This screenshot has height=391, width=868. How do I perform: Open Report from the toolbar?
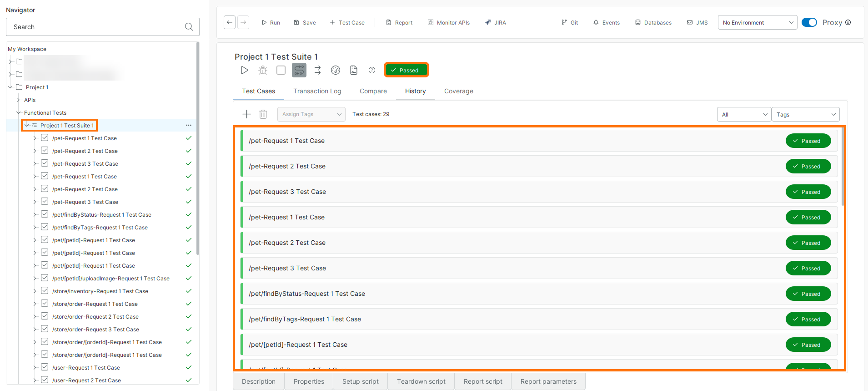click(399, 22)
